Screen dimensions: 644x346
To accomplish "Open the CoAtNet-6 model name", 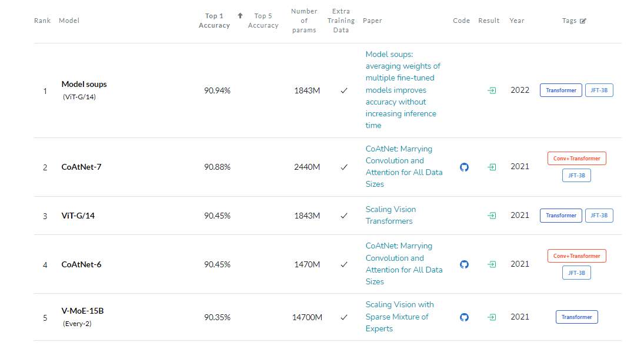I will 81,264.
